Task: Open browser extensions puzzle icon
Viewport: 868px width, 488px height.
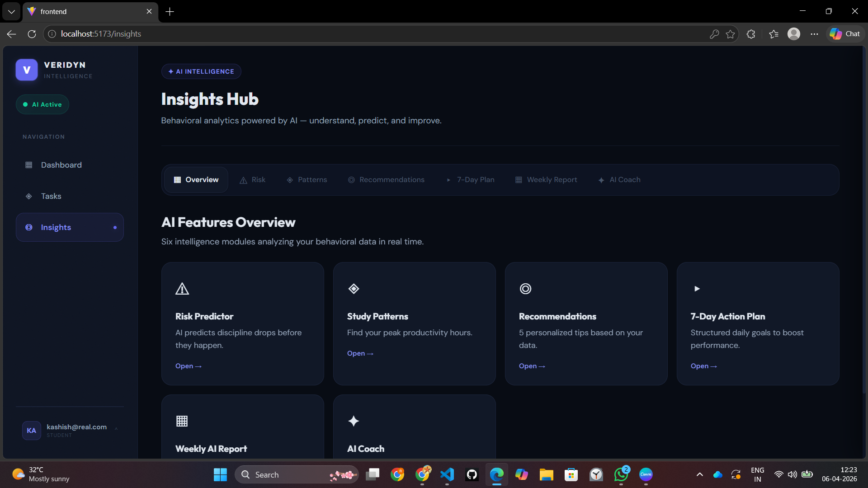Action: tap(751, 34)
